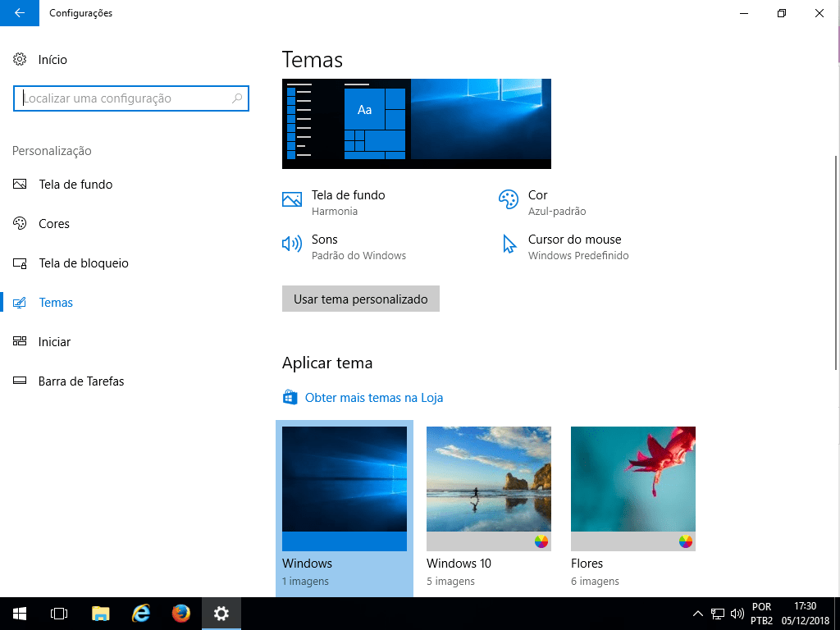Click the Sons speaker icon

292,244
